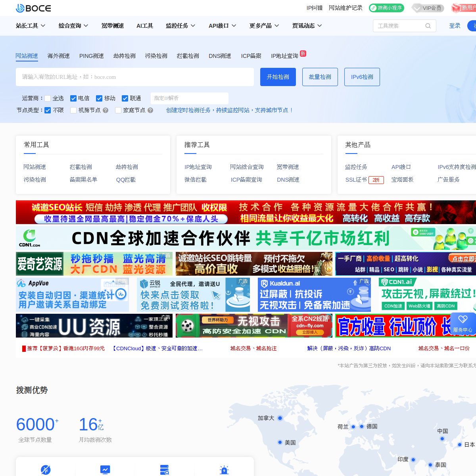Open the Kuaidun.ai ad banner

[314, 295]
